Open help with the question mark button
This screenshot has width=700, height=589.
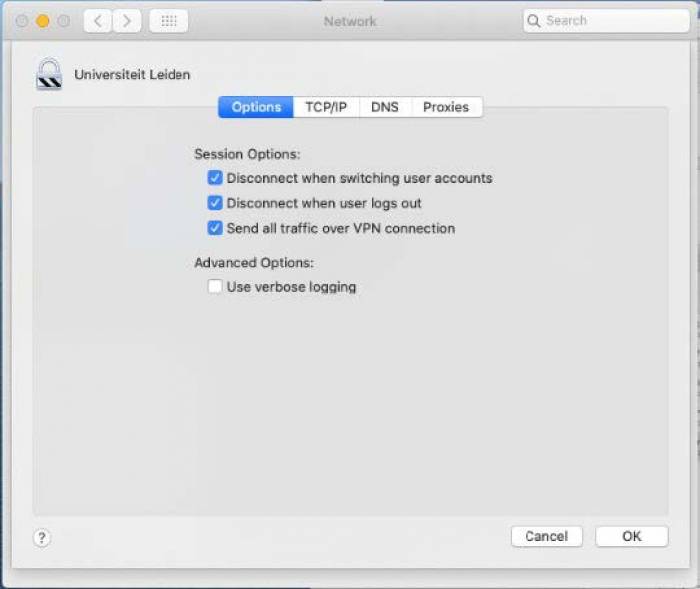(x=41, y=538)
